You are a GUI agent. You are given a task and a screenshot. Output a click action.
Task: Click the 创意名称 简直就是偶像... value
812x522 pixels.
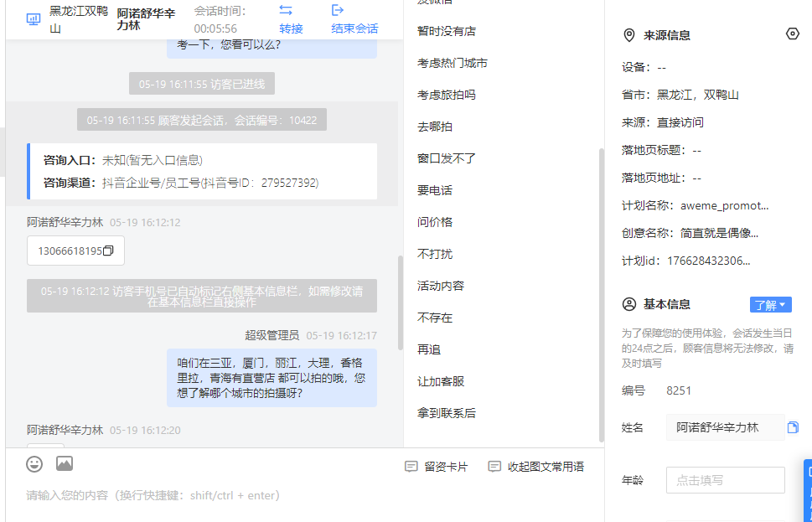tap(719, 233)
